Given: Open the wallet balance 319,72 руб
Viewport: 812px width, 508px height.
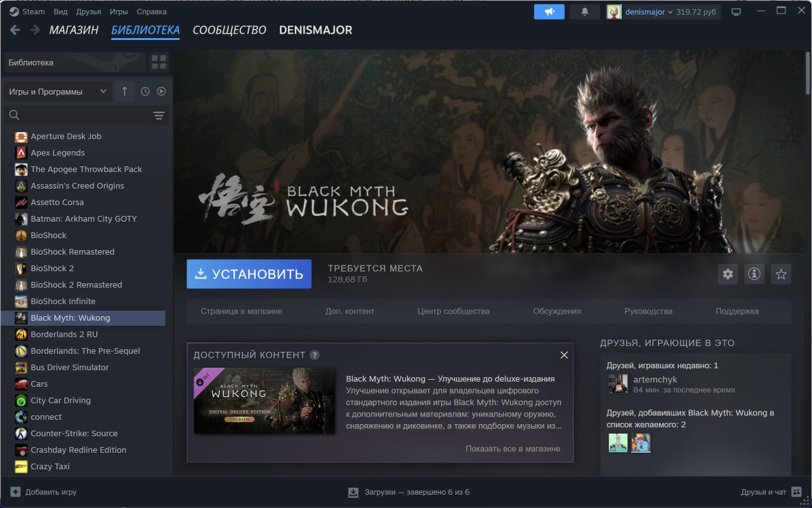Looking at the screenshot, I should coord(696,11).
